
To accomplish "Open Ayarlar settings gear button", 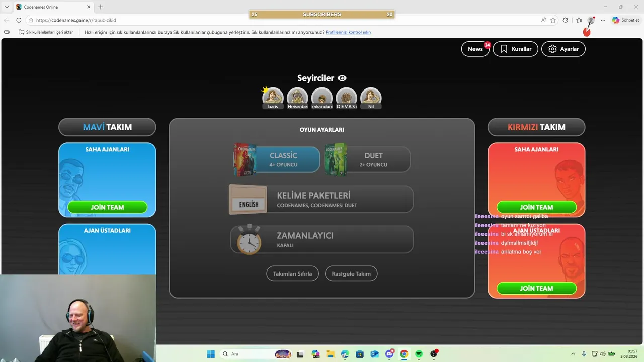I will [563, 49].
